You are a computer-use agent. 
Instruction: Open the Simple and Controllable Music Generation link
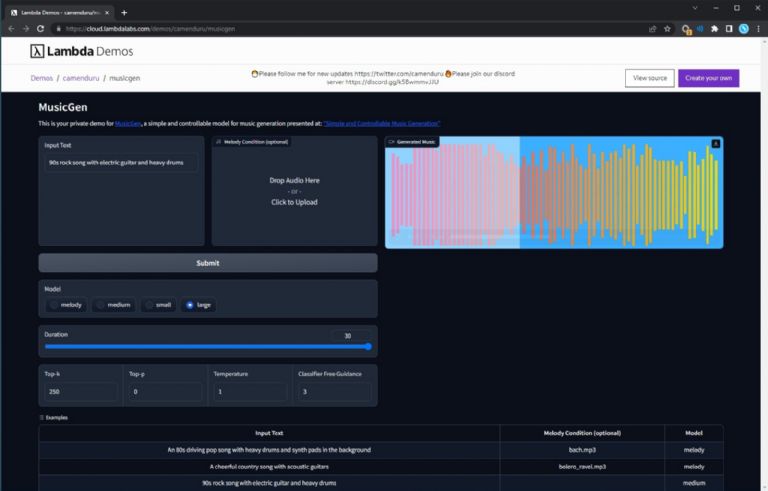point(382,123)
